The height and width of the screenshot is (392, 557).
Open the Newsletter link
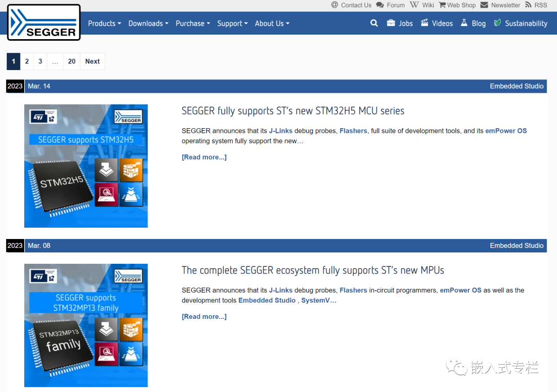505,5
